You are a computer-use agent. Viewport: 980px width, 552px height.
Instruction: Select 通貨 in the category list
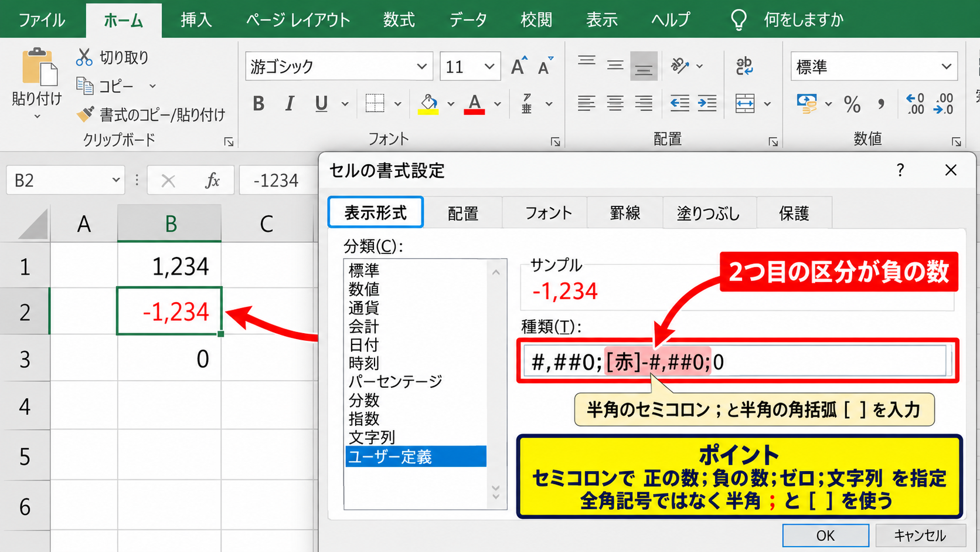(x=364, y=307)
